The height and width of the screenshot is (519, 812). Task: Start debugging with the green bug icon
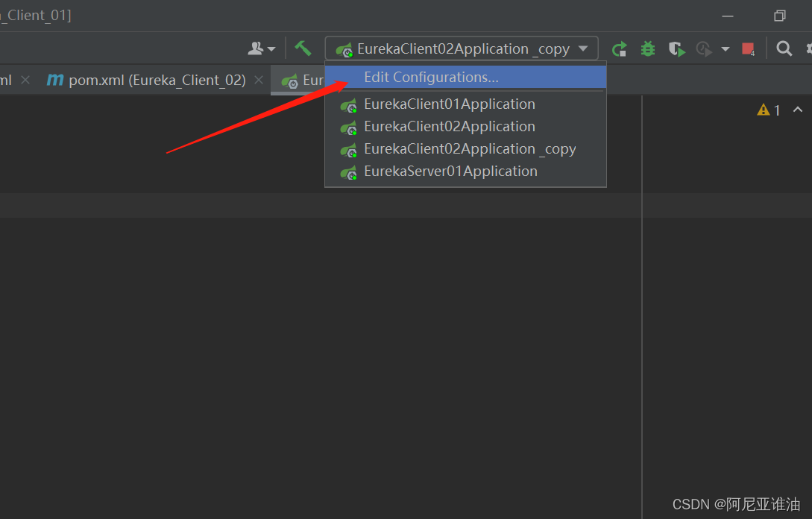[648, 49]
